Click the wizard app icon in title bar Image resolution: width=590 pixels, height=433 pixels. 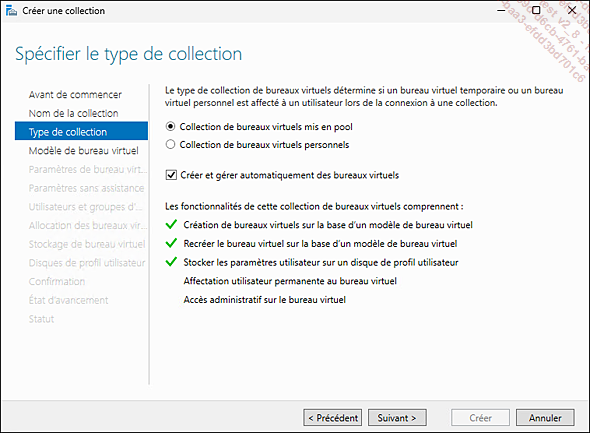click(11, 11)
